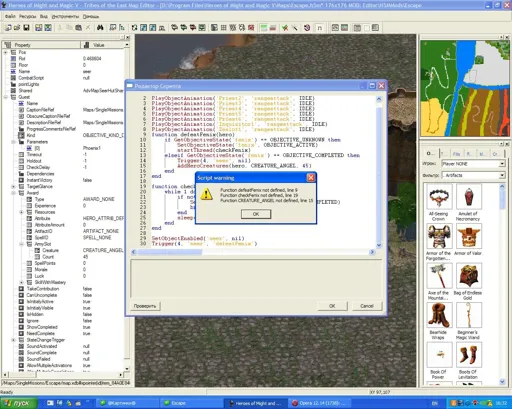512x409 pixels.
Task: Select the NeedComplete property row
Action: (x=63, y=333)
